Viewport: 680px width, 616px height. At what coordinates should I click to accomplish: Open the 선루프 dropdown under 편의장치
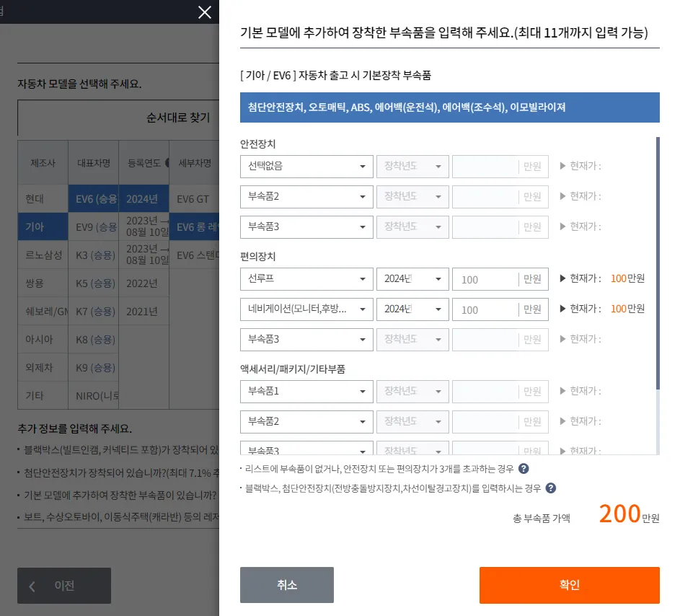pos(306,278)
